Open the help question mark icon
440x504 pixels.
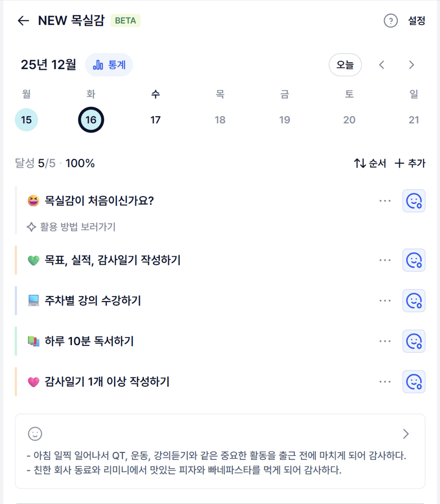tap(391, 21)
